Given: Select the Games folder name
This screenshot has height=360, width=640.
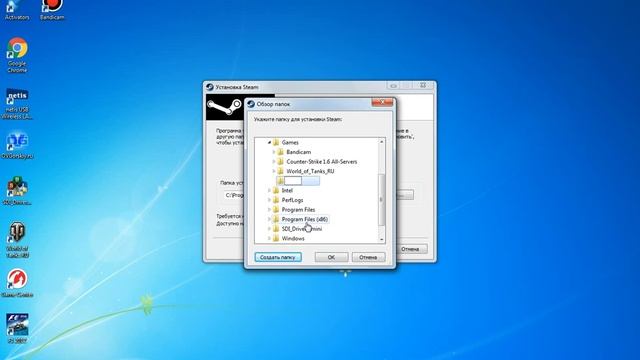Looking at the screenshot, I should point(290,142).
